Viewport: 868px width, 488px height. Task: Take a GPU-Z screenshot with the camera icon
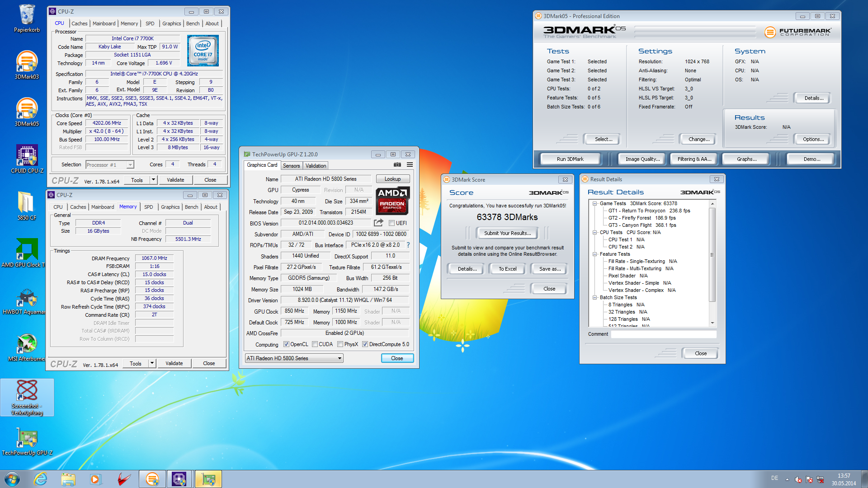[x=397, y=165]
